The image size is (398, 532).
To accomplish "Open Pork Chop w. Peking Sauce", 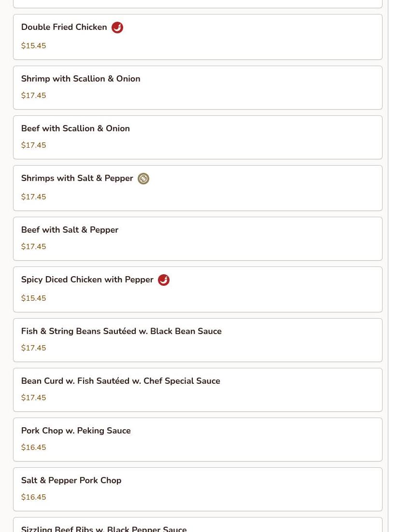I will [76, 431].
